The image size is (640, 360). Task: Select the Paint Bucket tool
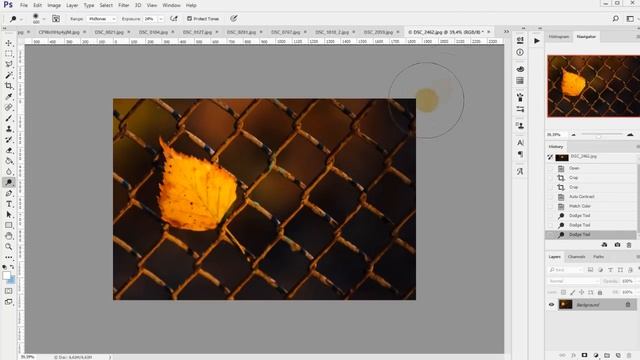[x=9, y=161]
